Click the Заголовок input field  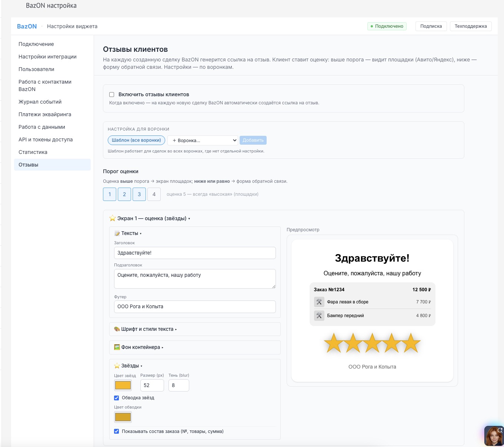click(195, 253)
